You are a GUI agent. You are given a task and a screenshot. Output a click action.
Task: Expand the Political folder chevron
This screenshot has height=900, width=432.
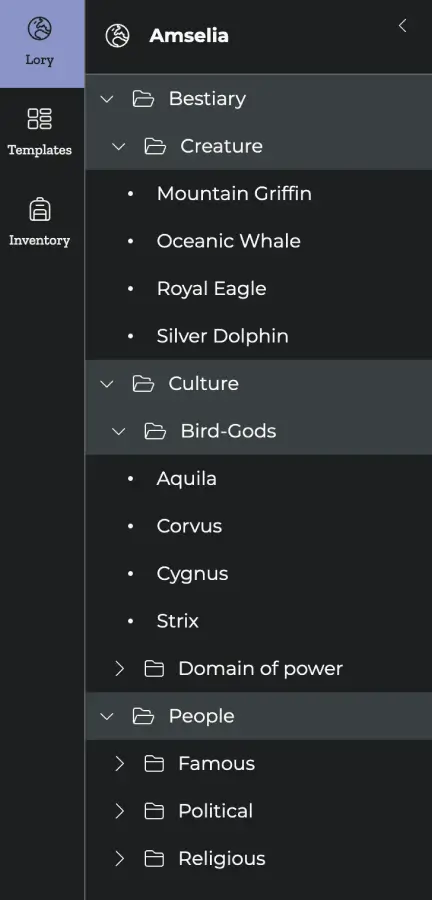119,811
